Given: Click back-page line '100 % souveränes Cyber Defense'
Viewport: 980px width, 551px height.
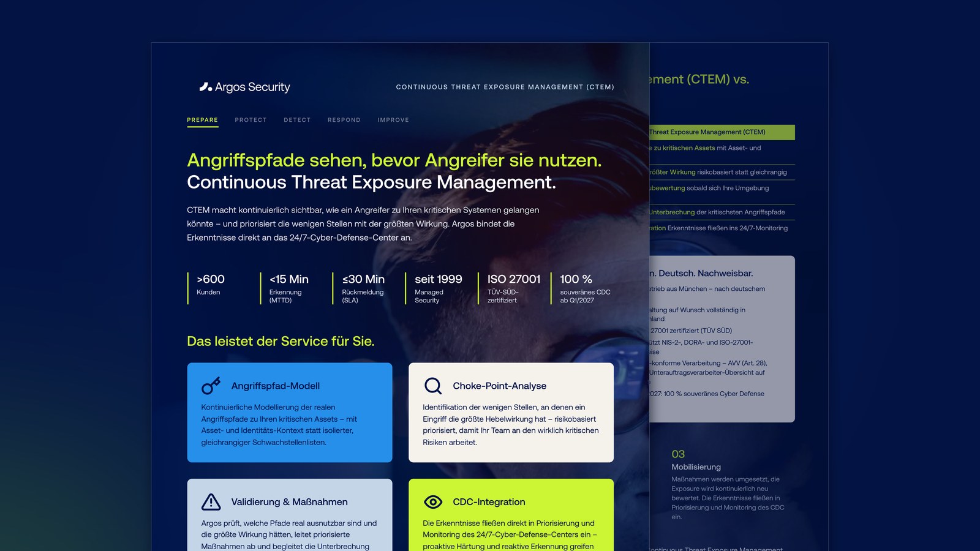Looking at the screenshot, I should click(707, 394).
